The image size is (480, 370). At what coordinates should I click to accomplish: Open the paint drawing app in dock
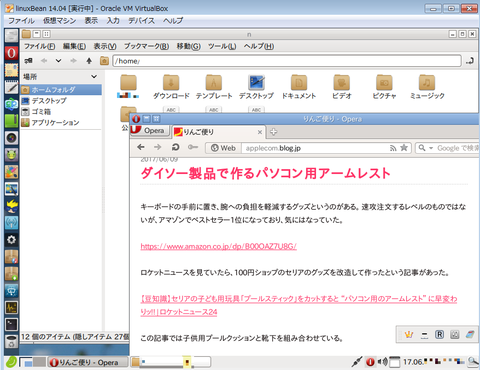11,172
